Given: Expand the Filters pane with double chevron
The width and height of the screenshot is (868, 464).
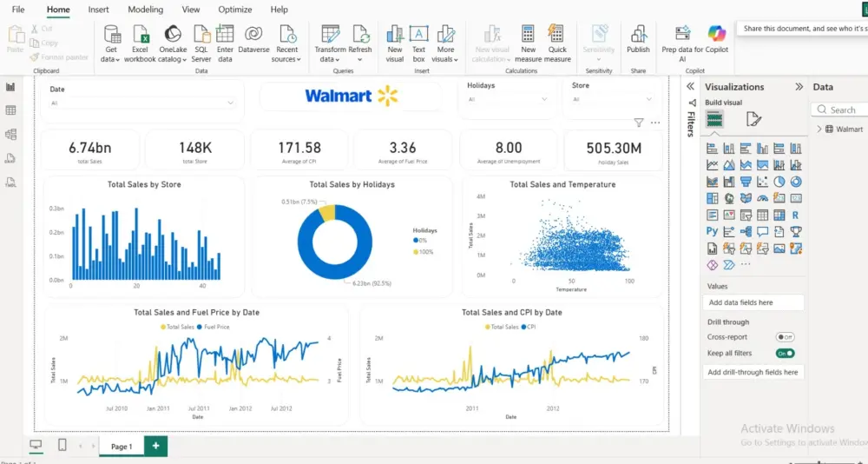Looking at the screenshot, I should click(690, 87).
